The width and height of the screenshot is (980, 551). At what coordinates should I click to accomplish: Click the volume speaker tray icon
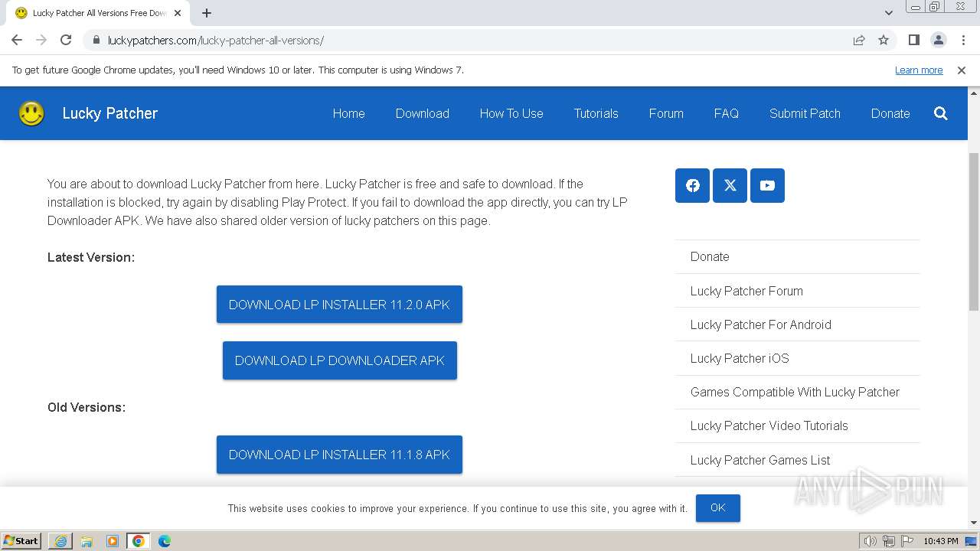coord(871,541)
